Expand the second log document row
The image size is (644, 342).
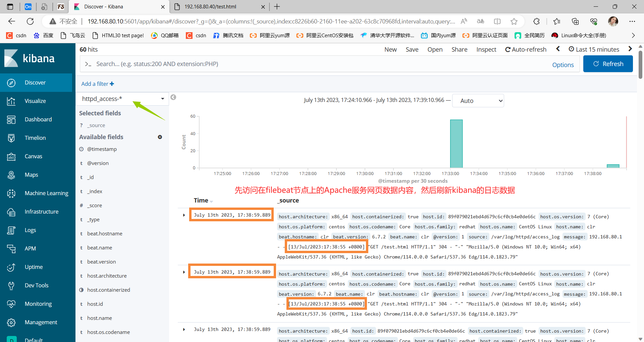point(184,272)
